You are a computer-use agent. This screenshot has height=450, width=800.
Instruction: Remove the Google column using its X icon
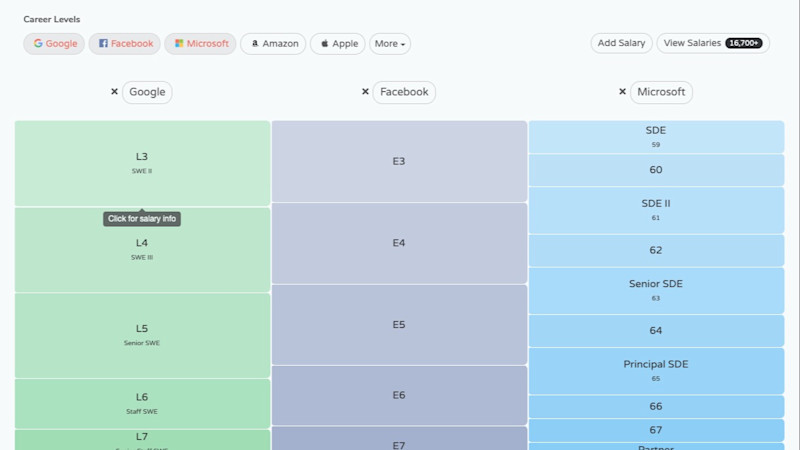[x=114, y=92]
